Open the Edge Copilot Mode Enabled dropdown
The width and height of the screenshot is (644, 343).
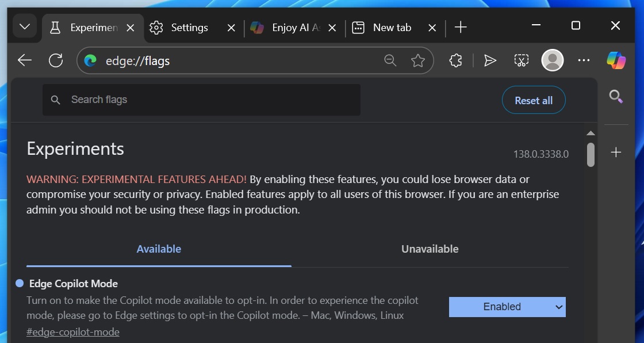pyautogui.click(x=507, y=307)
